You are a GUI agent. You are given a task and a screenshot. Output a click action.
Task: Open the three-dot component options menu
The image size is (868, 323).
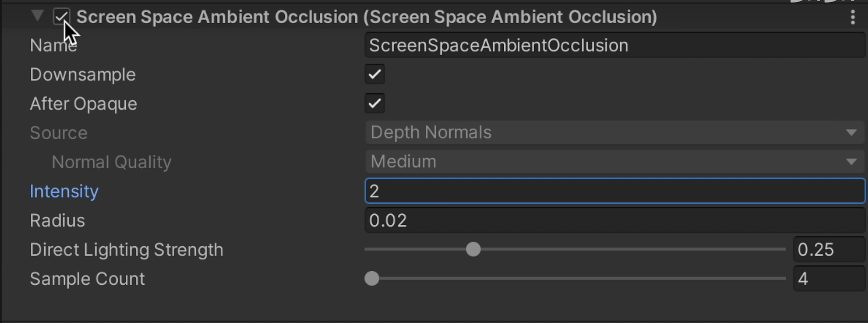point(853,17)
